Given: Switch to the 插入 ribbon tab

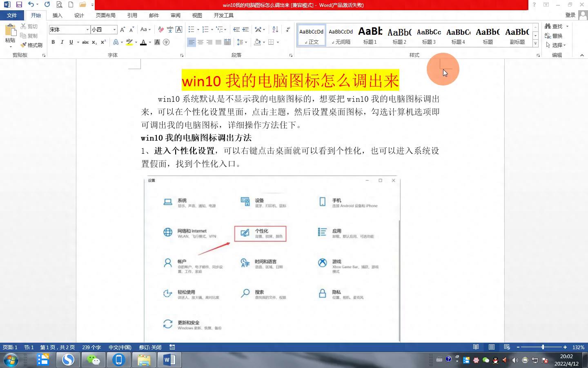Looking at the screenshot, I should coord(57,15).
